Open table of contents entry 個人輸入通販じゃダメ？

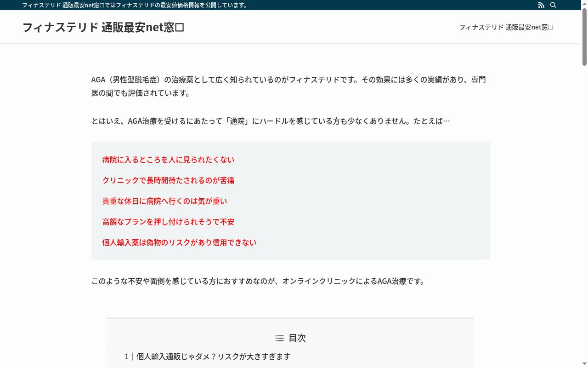tap(208, 356)
